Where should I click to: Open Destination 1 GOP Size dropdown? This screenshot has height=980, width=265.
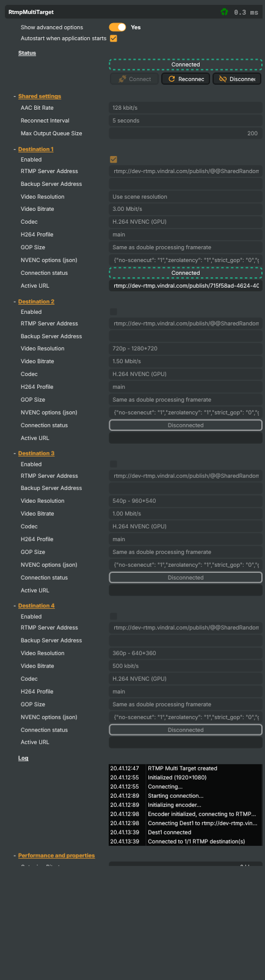tap(186, 247)
